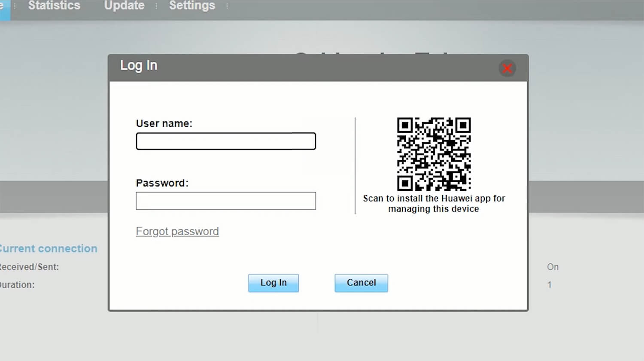Click into the Password input field

(x=226, y=201)
